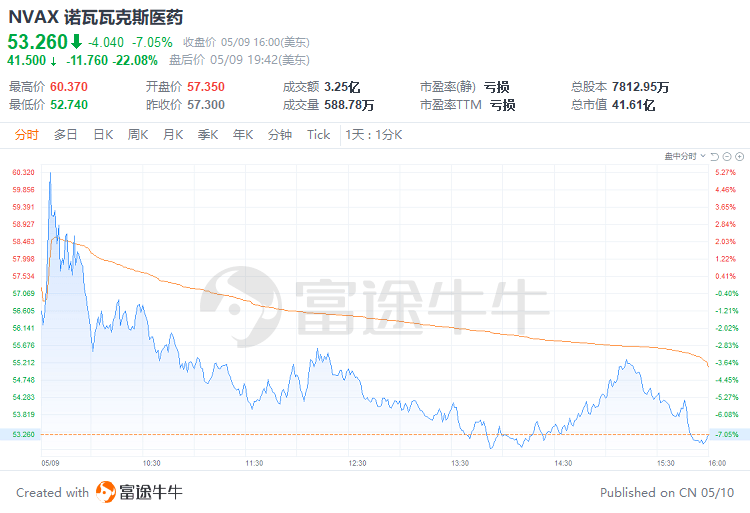Click the Published on CN 05/10 text
The image size is (750, 513).
click(667, 492)
